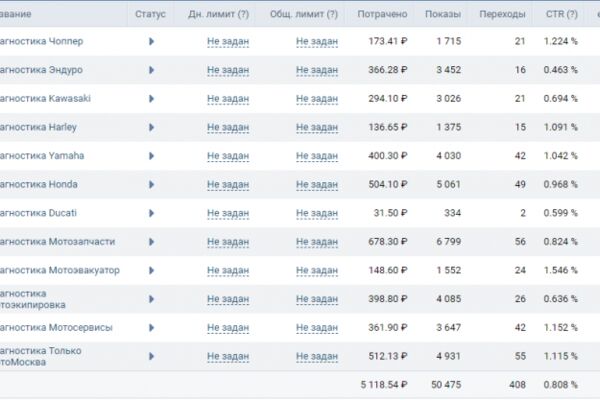Click the status play icon for Эндуро row
This screenshot has width=600, height=400.
click(x=151, y=70)
